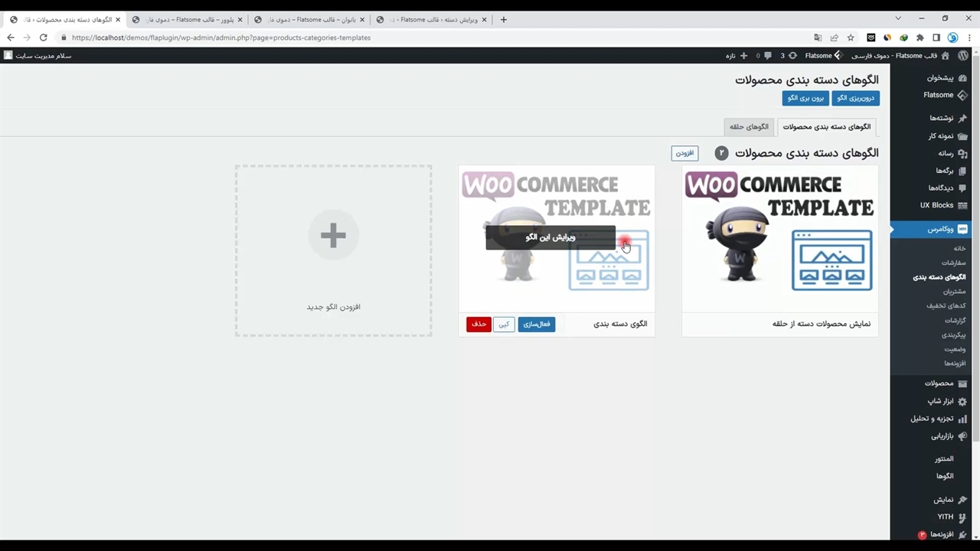Click the محصولات (Products) archive icon
The height and width of the screenshot is (551, 980).
962,383
